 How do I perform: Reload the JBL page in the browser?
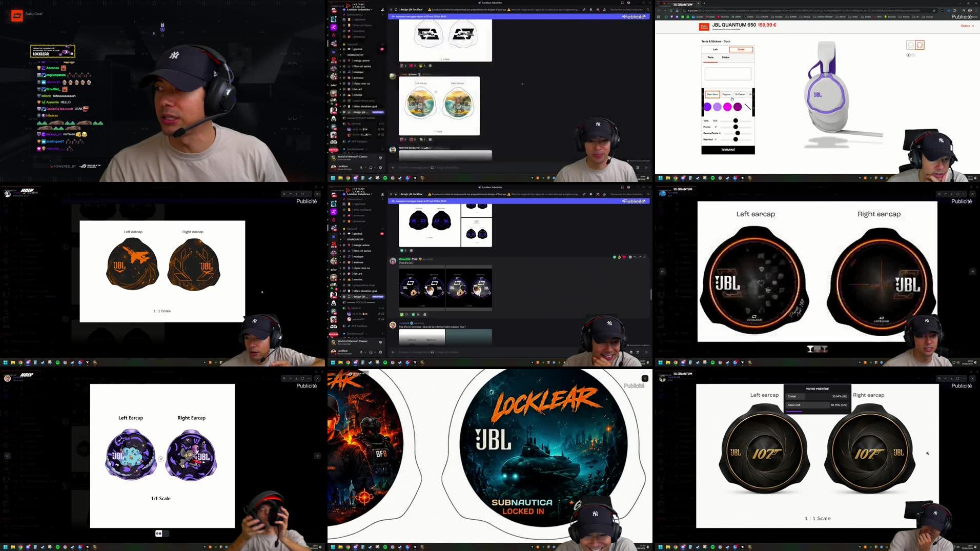(x=671, y=10)
